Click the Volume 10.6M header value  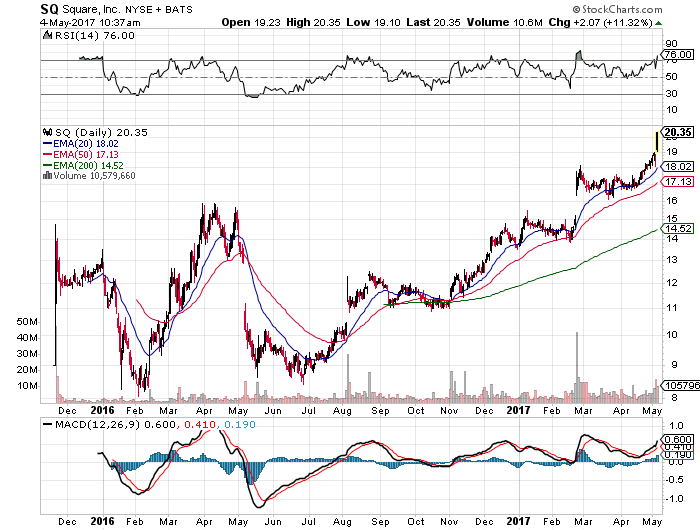click(x=505, y=22)
